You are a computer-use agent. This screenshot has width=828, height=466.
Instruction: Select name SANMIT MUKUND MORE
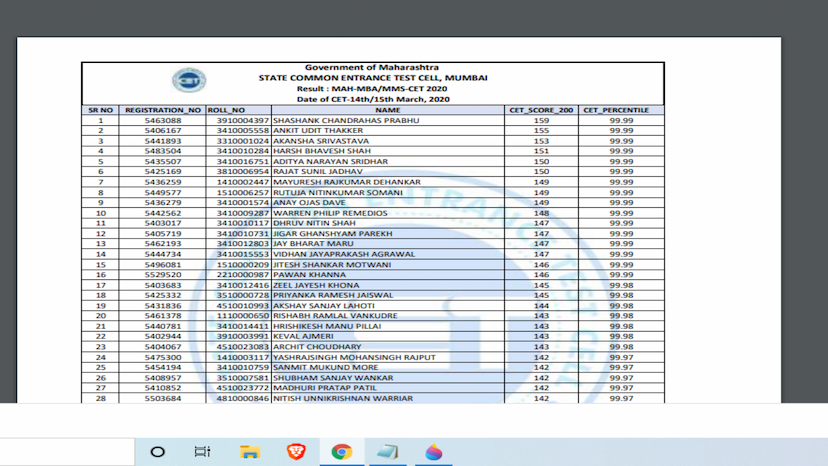326,368
